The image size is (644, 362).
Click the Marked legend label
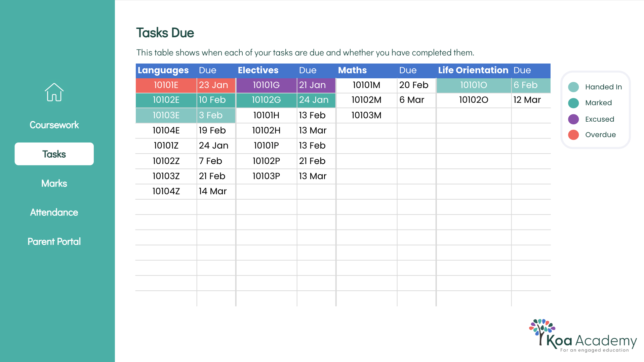pos(598,103)
